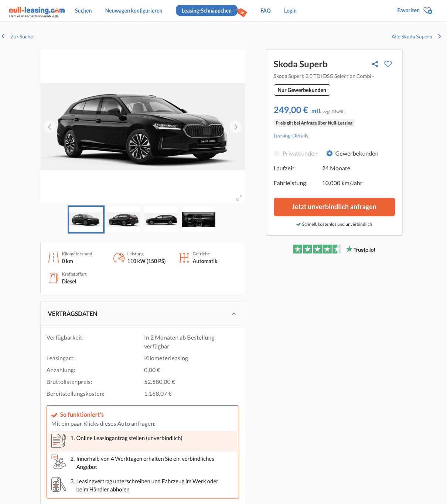Select Gewerbekunden radio option
447x504 pixels.
(x=330, y=153)
